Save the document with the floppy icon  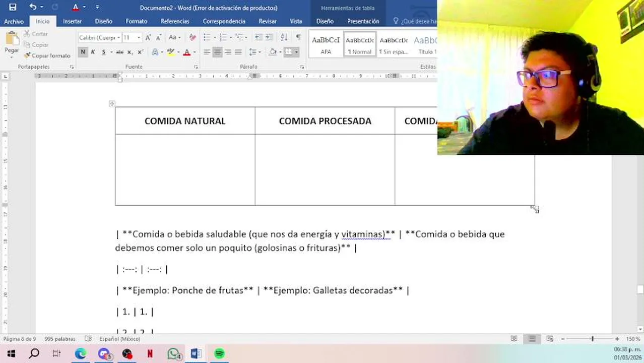point(13,7)
